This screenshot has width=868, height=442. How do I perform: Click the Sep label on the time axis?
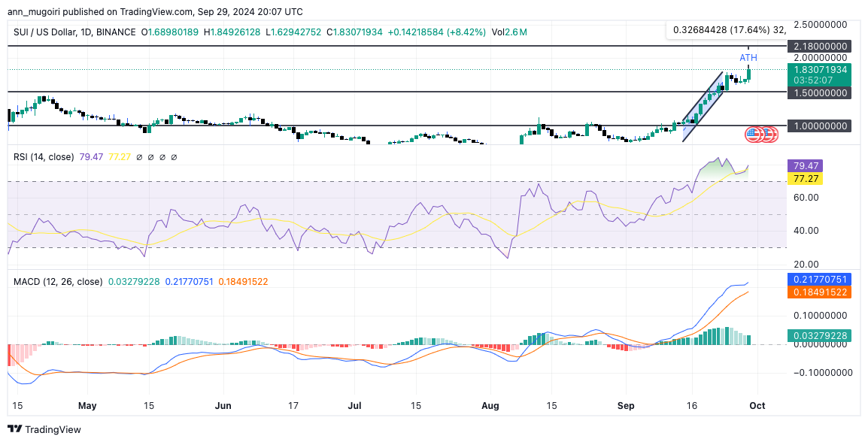click(626, 406)
